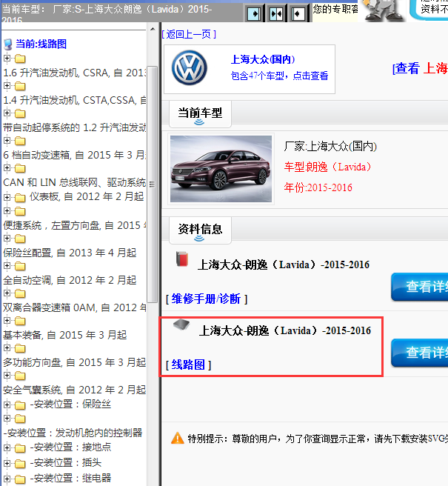Click the Volkswagen logo
The image size is (448, 486).
[x=190, y=68]
